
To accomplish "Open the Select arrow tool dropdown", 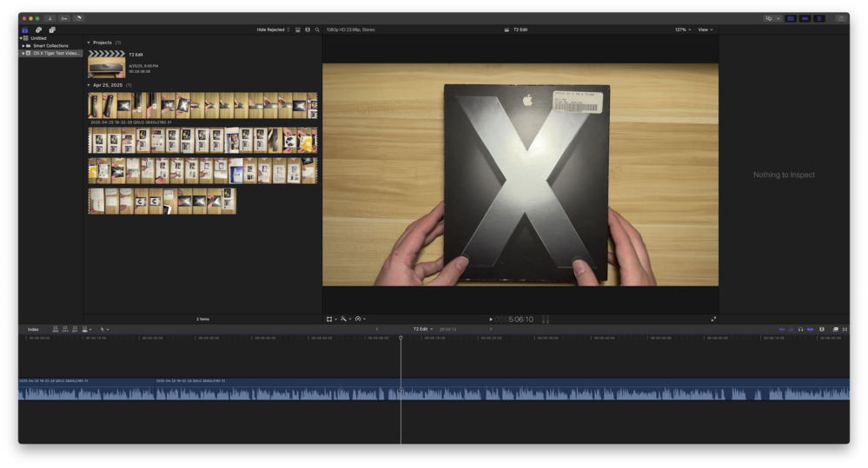I will [104, 330].
